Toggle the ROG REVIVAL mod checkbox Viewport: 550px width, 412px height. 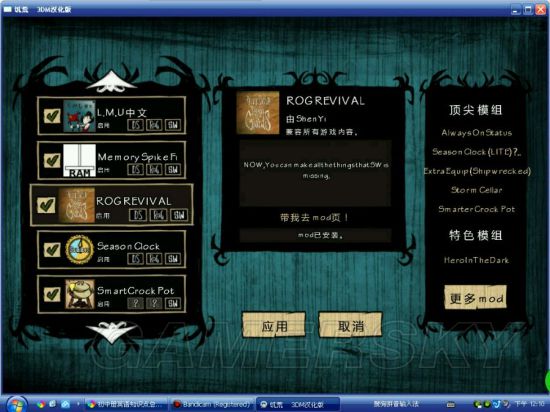pyautogui.click(x=46, y=205)
